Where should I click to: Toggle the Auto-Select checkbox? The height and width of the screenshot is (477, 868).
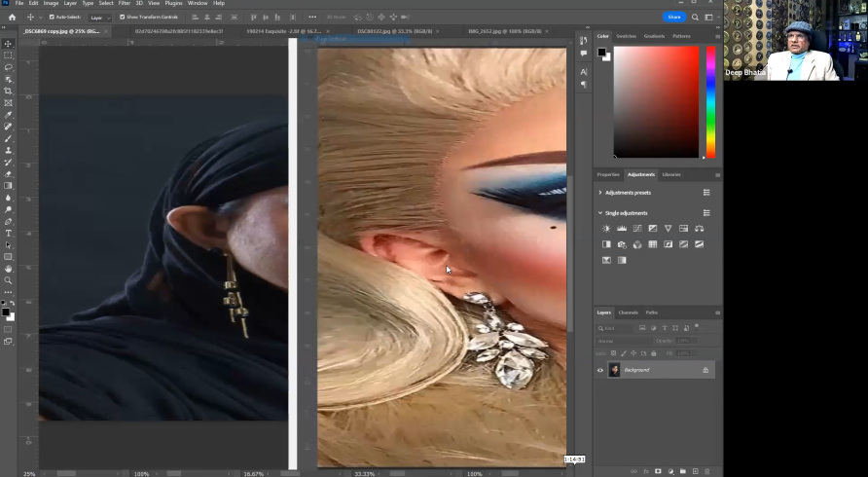point(51,18)
